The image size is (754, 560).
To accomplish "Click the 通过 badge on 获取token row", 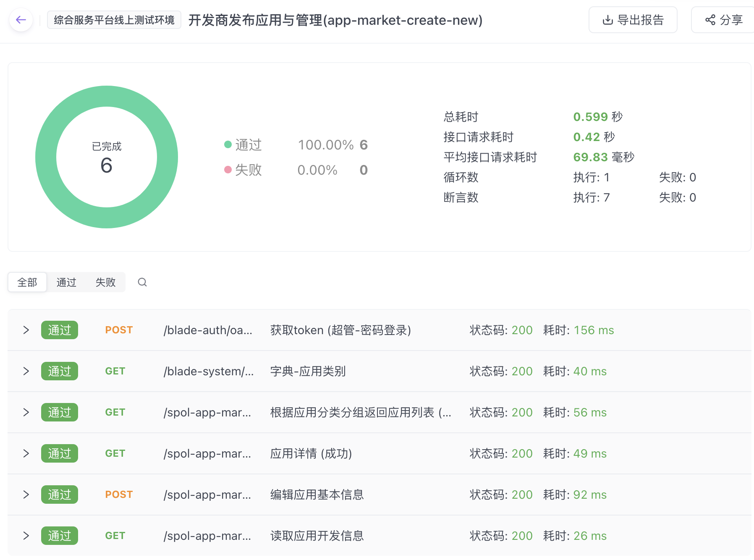I will pyautogui.click(x=60, y=330).
